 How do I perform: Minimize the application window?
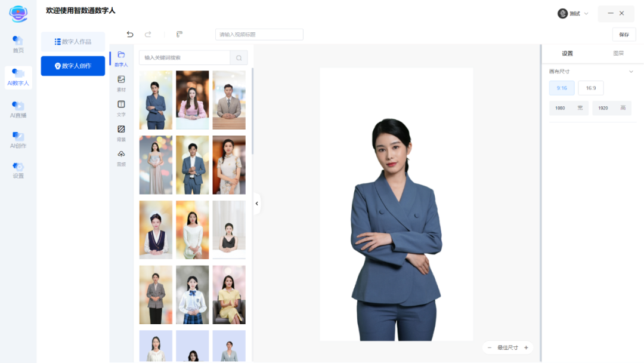click(611, 13)
